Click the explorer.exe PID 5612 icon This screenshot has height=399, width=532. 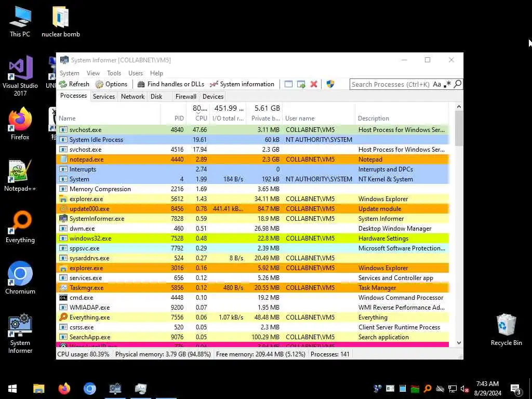[63, 199]
